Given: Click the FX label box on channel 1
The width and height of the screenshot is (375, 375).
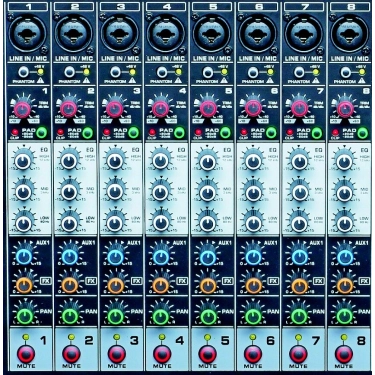Looking at the screenshot, I should [45, 281].
